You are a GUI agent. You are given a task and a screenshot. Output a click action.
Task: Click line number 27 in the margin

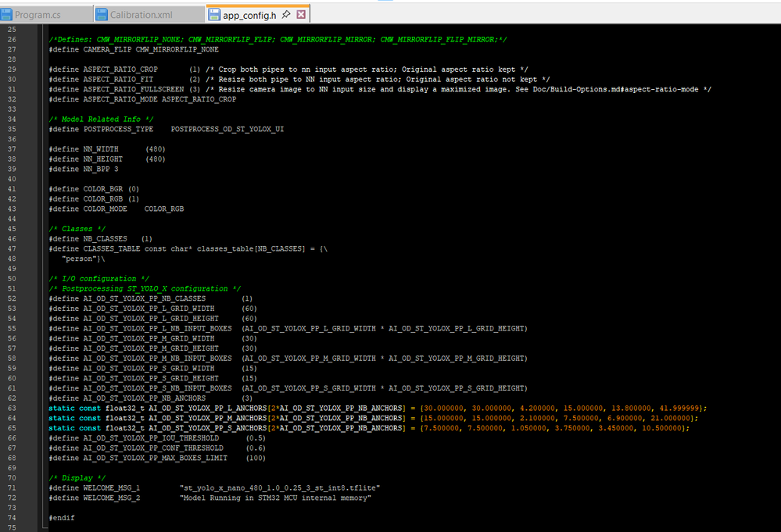coord(12,49)
